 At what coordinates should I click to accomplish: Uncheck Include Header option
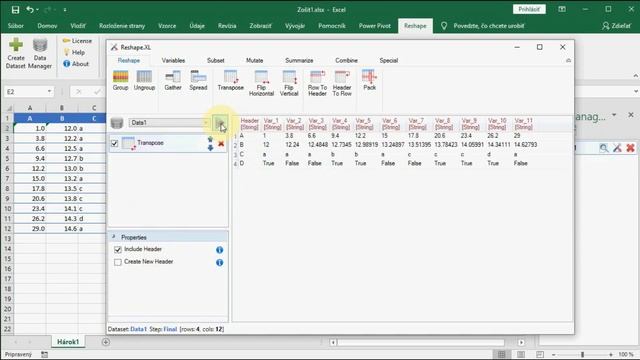[118, 249]
